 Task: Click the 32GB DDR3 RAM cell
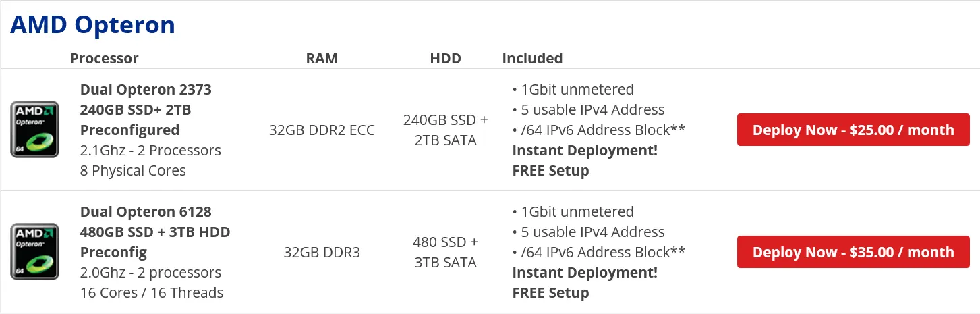(x=322, y=252)
